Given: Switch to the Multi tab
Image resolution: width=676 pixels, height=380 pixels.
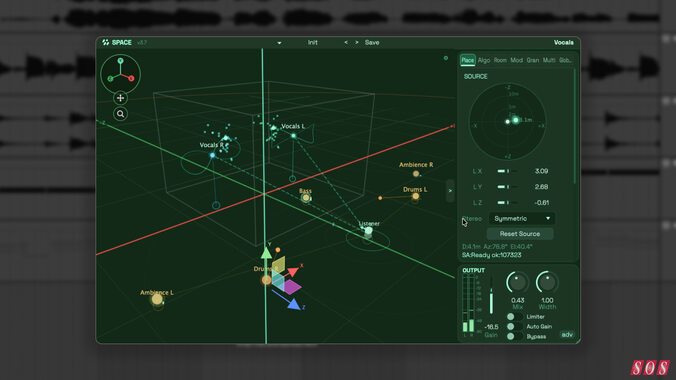Looking at the screenshot, I should [x=549, y=60].
